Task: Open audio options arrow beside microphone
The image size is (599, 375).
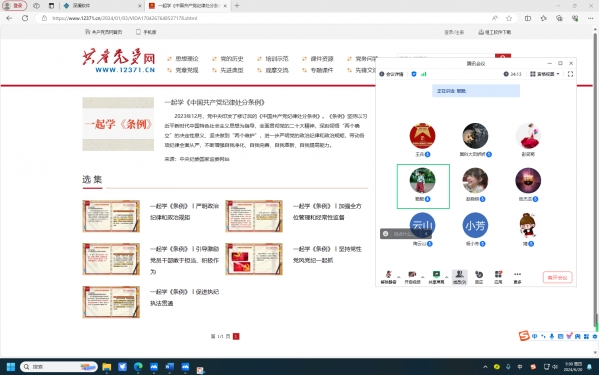Action: click(399, 277)
